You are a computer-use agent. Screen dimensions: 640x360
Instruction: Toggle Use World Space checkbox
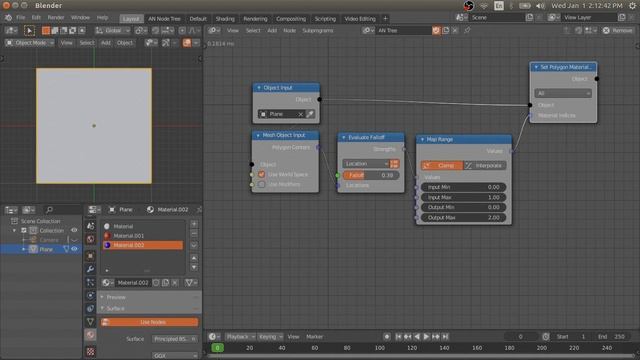pyautogui.click(x=262, y=174)
